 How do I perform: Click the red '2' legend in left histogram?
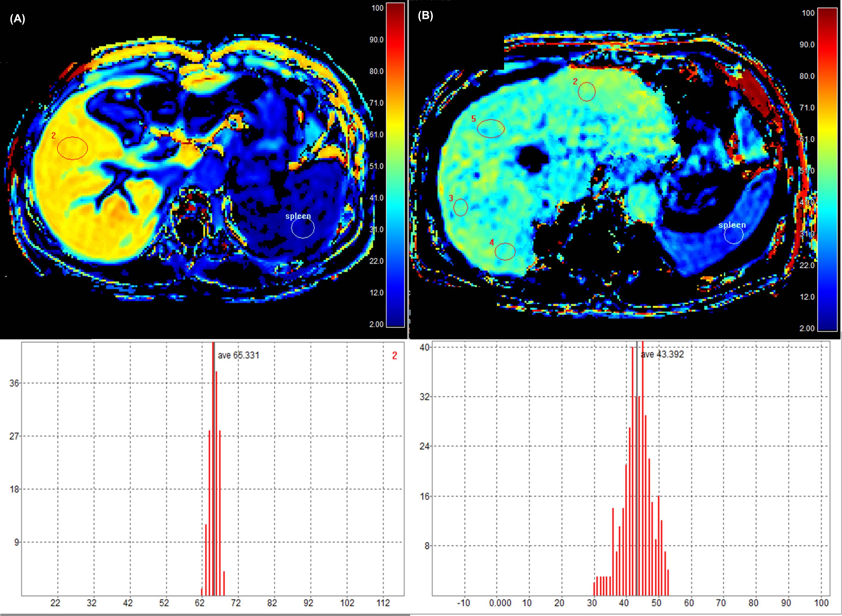tap(394, 356)
